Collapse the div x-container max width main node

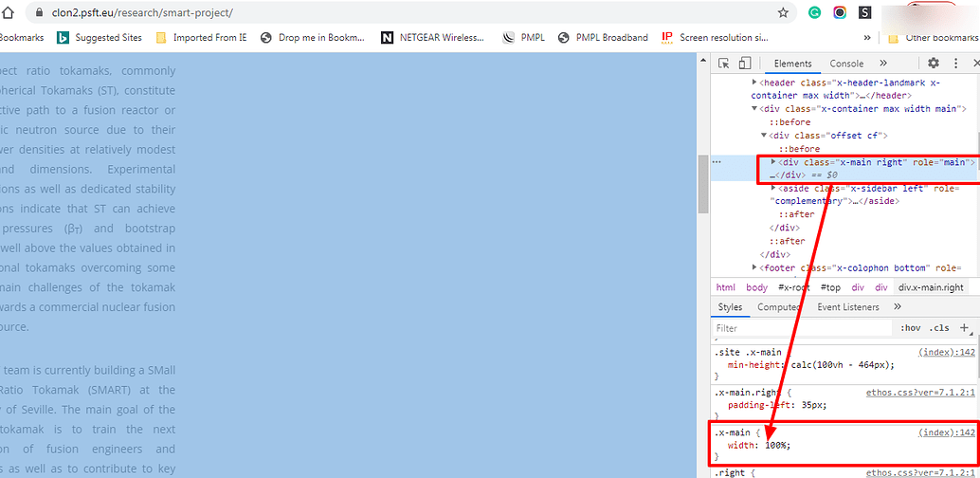(754, 109)
